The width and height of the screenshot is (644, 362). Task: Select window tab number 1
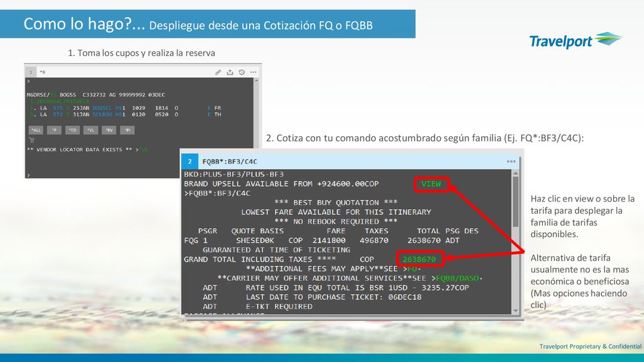tap(30, 72)
